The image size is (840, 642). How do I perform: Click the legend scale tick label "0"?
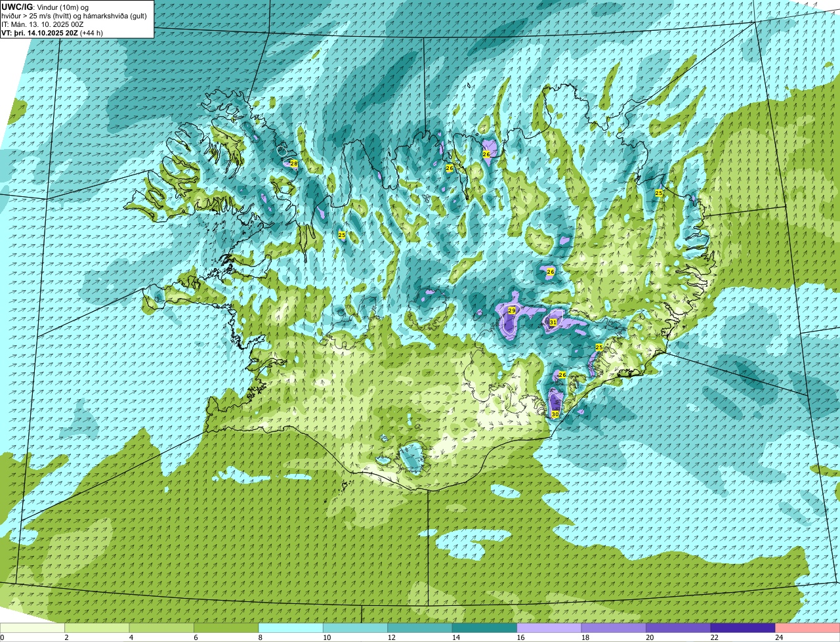click(x=2, y=637)
